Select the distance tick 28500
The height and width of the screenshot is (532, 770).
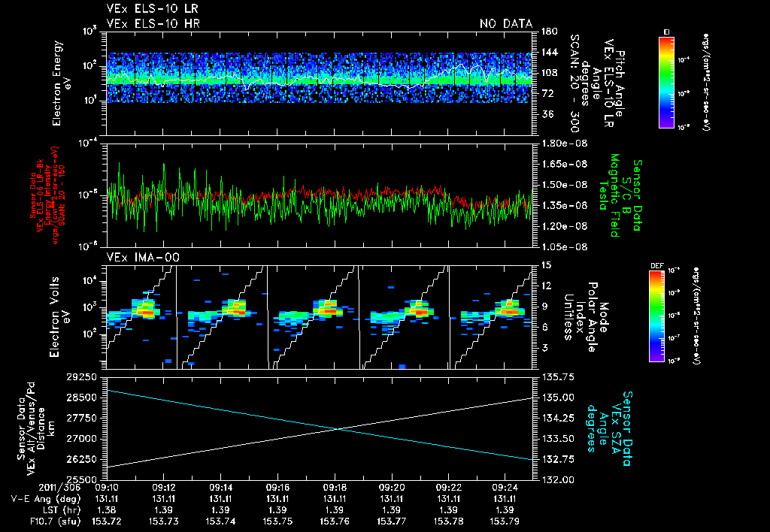[82, 397]
